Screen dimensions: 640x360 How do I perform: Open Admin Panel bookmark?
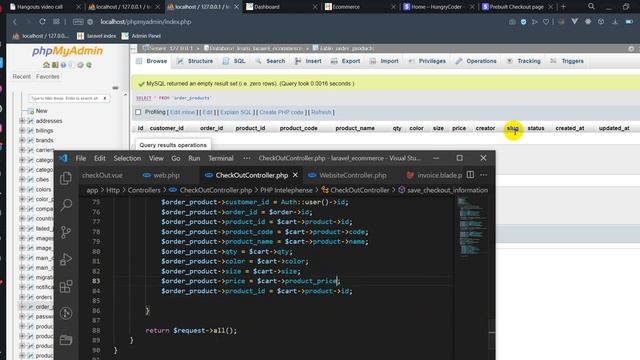point(141,36)
